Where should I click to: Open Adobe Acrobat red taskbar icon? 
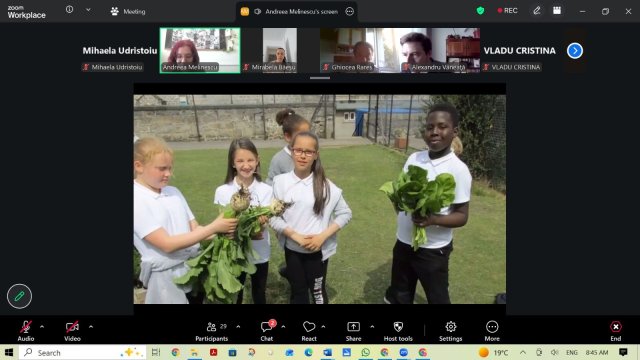click(213, 352)
